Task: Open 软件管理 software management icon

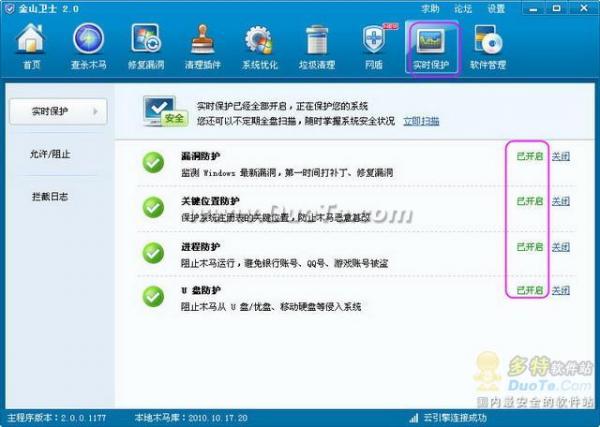Action: 488,47
